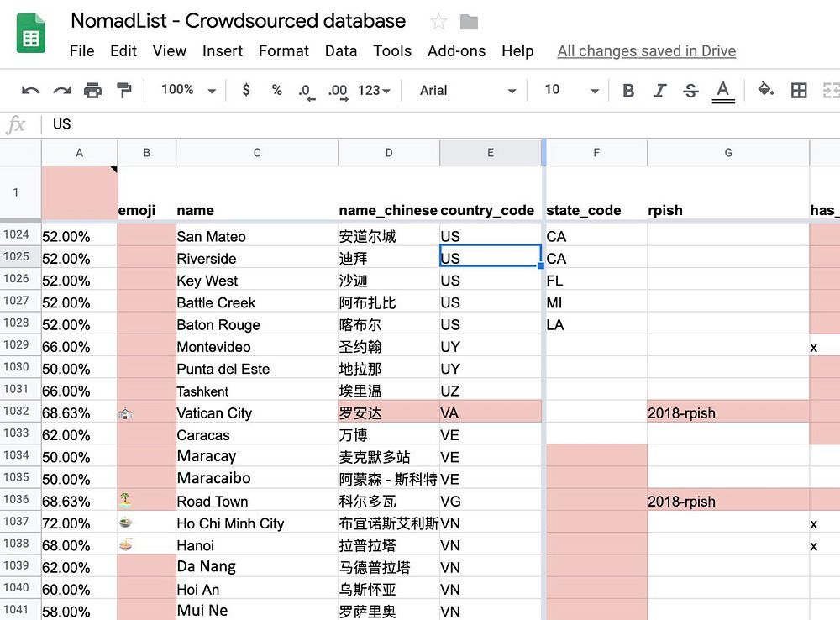The image size is (840, 620).
Task: Open the fill color bucket
Action: [x=765, y=89]
